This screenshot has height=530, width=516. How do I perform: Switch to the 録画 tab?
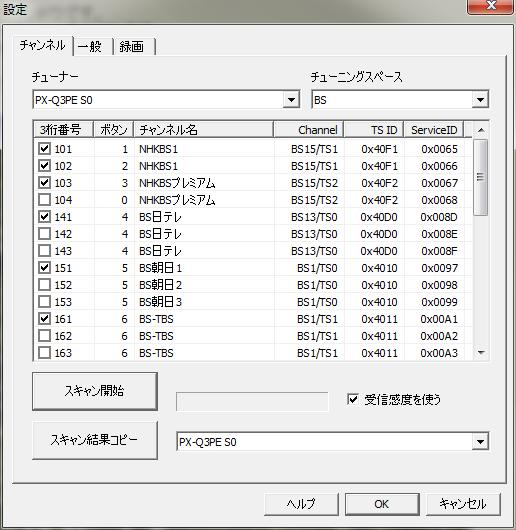click(134, 46)
